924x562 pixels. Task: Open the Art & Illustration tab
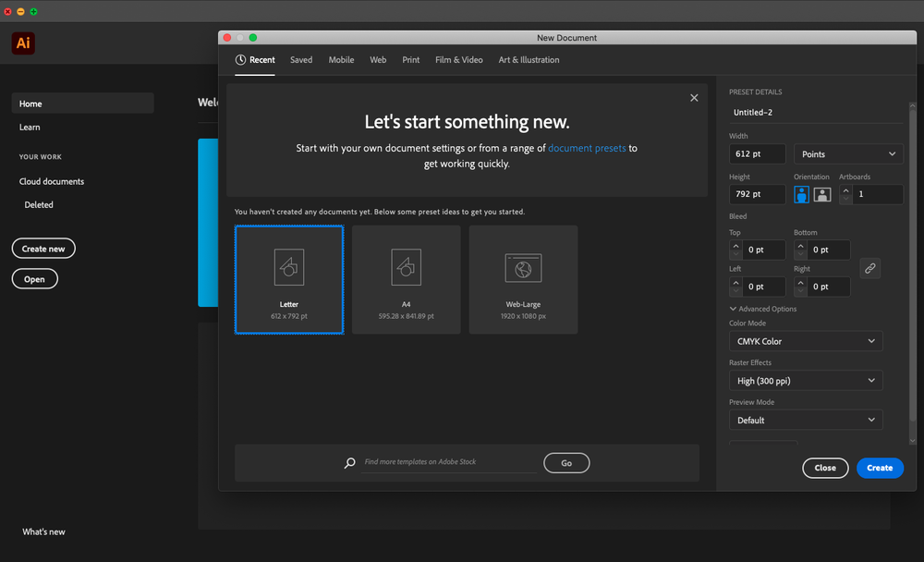pyautogui.click(x=529, y=60)
